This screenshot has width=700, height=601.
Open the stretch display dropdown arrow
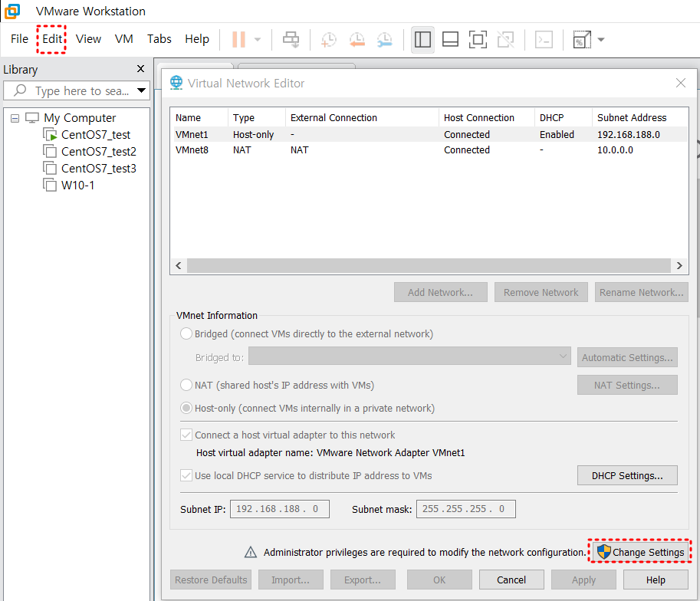[x=601, y=39]
